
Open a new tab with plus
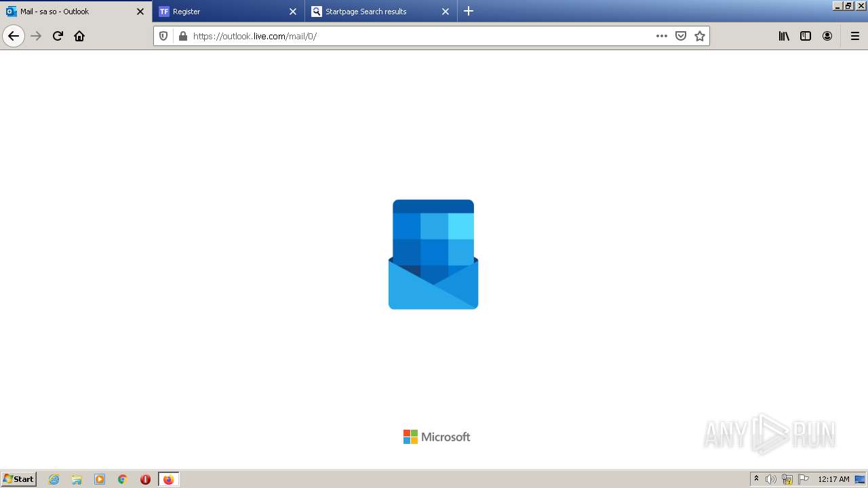[469, 11]
